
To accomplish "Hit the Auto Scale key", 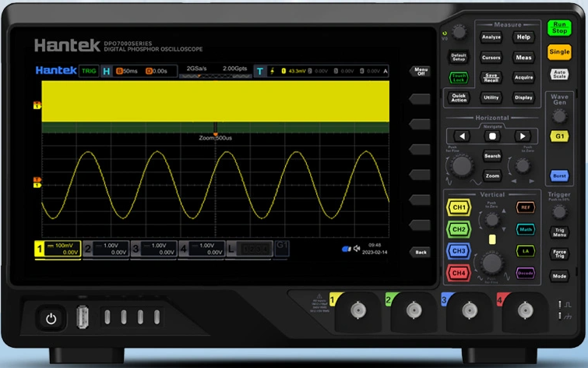I will 559,73.
